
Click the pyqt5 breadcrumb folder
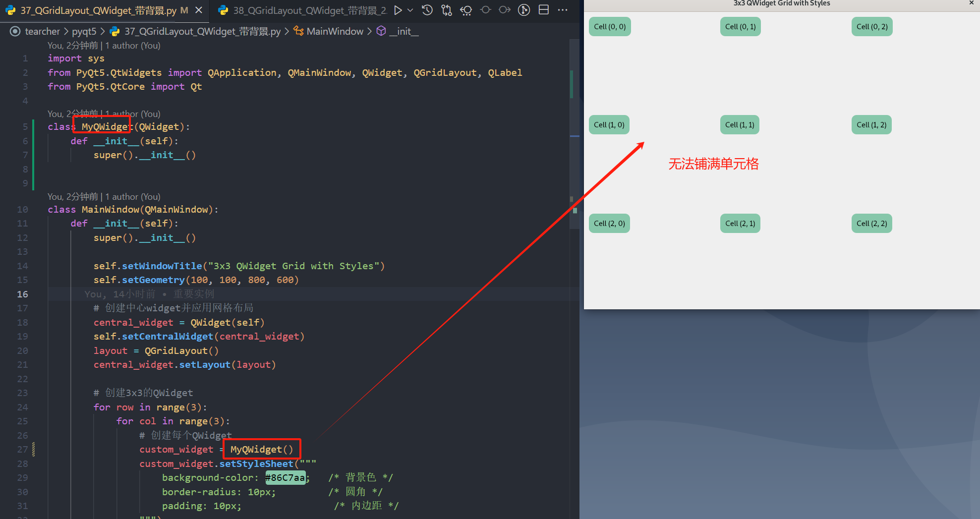(x=84, y=31)
